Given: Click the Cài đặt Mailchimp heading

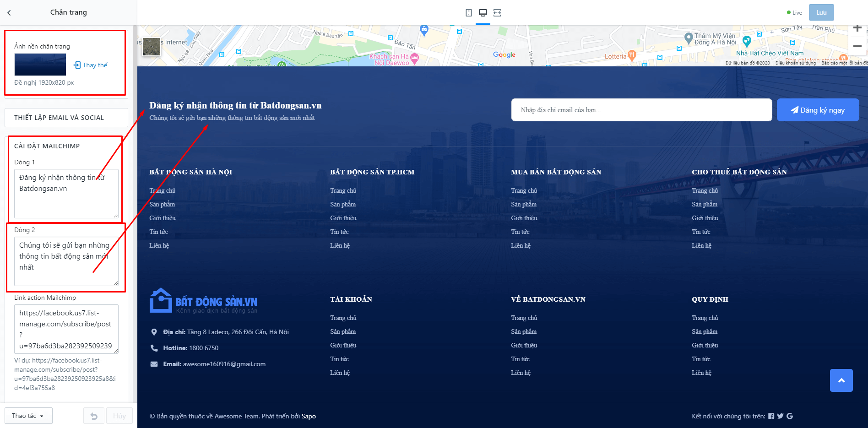Looking at the screenshot, I should pos(47,146).
